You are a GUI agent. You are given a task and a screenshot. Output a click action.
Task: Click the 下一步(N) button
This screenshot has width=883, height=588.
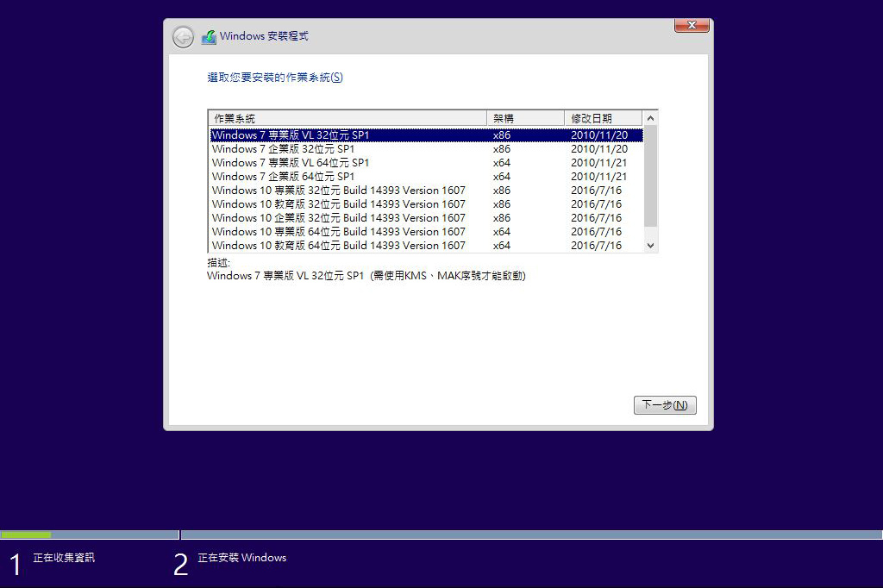[x=665, y=405]
